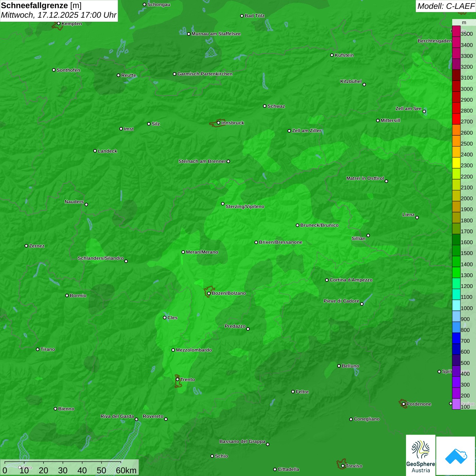The image size is (476, 476).
Task: Click the 'Zernez' label
Action: pos(37,246)
